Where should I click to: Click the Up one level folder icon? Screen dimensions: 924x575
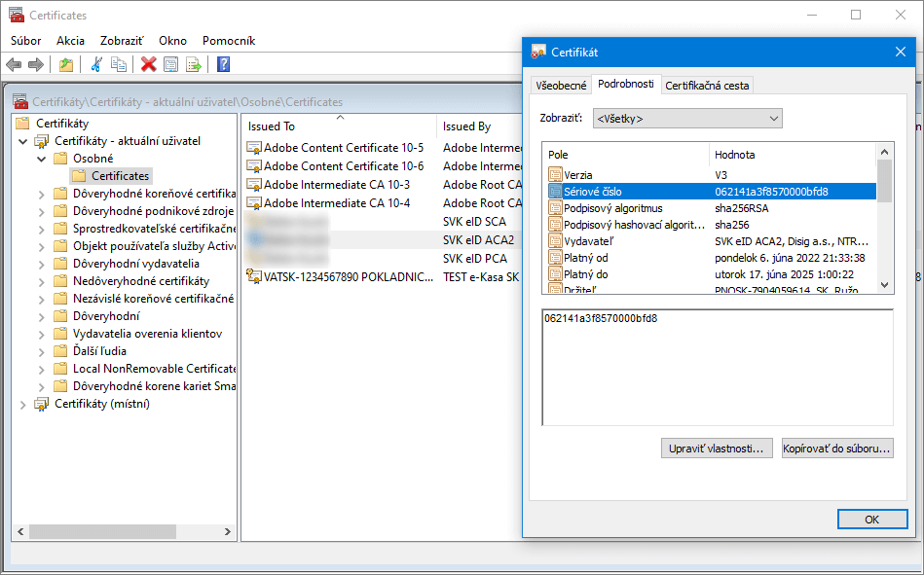coord(65,64)
